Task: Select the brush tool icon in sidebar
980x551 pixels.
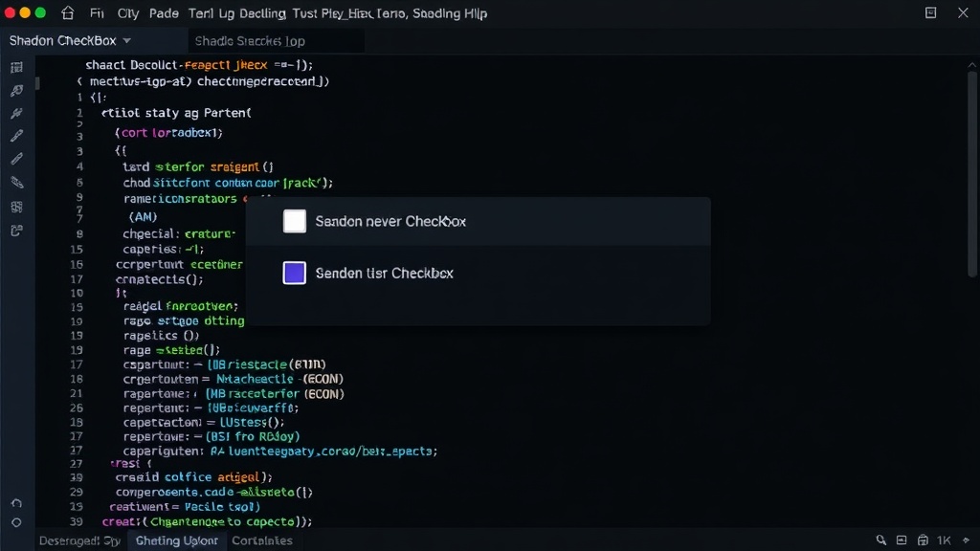Action: click(x=17, y=136)
